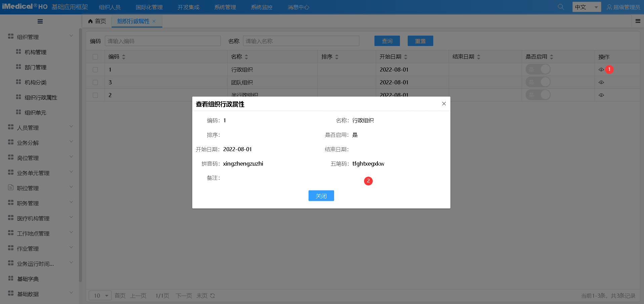The height and width of the screenshot is (304, 644).
Task: Open the 中文 language dropdown
Action: pyautogui.click(x=586, y=7)
